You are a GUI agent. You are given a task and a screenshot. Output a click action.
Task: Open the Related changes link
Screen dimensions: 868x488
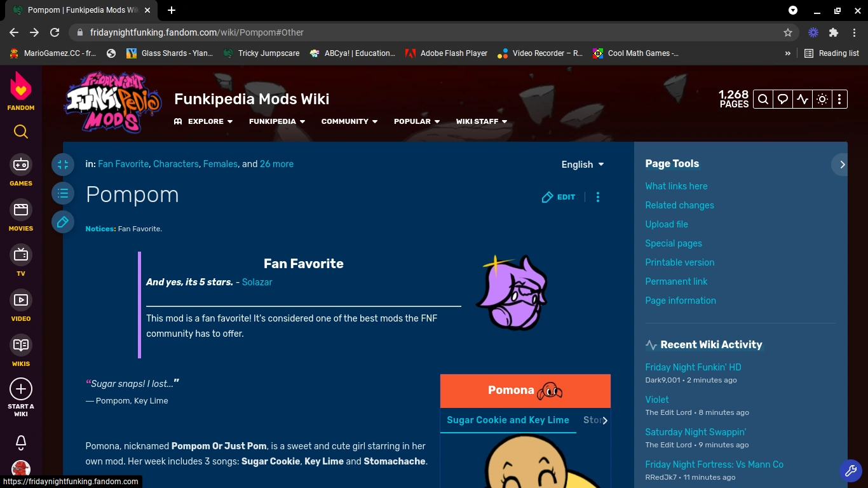[x=679, y=205]
